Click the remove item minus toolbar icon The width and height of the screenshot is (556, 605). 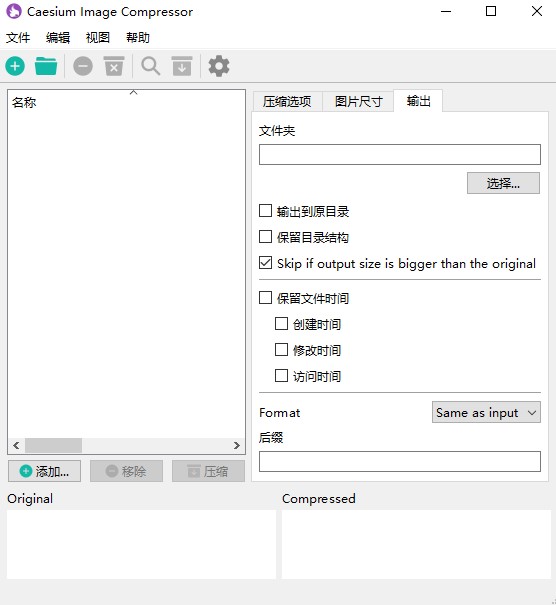83,66
